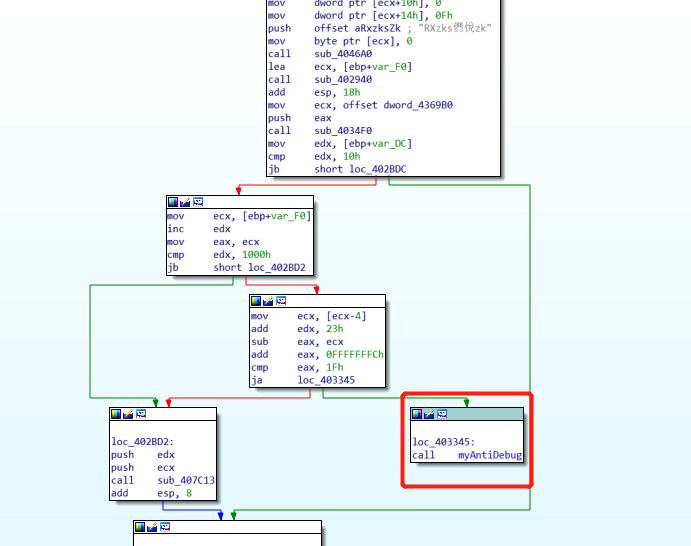Set color of node containing 'add edx, 23h'

click(x=257, y=300)
